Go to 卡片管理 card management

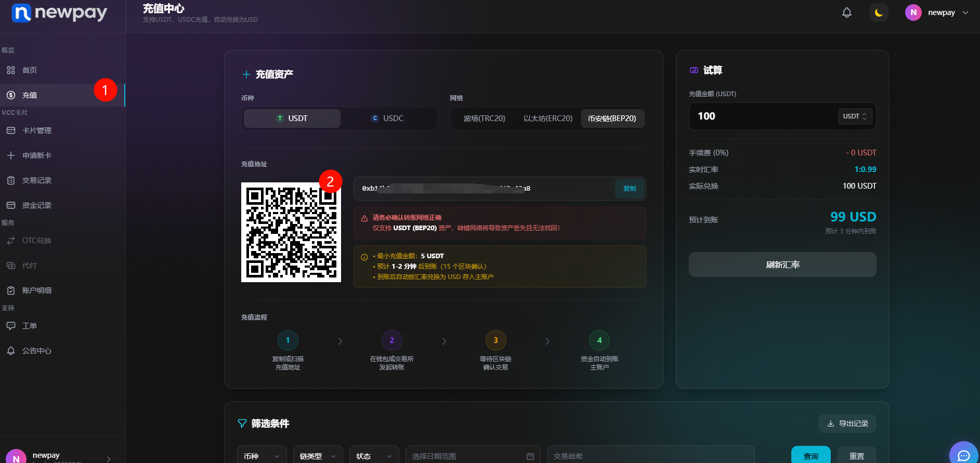point(36,130)
